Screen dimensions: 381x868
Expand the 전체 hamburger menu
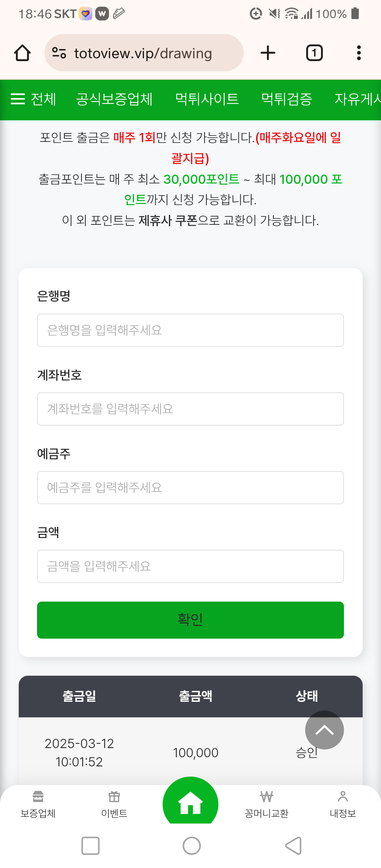pyautogui.click(x=33, y=99)
